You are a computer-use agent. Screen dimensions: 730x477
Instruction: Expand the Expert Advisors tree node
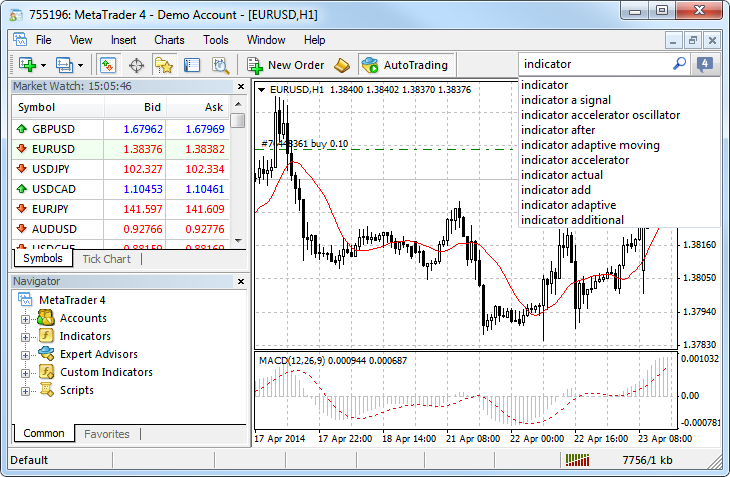tap(25, 354)
